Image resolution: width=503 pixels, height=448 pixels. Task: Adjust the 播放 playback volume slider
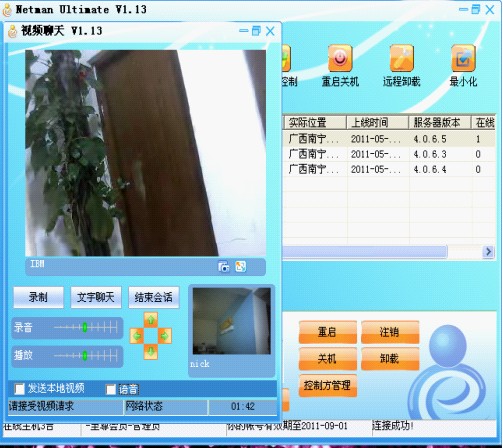(x=85, y=356)
